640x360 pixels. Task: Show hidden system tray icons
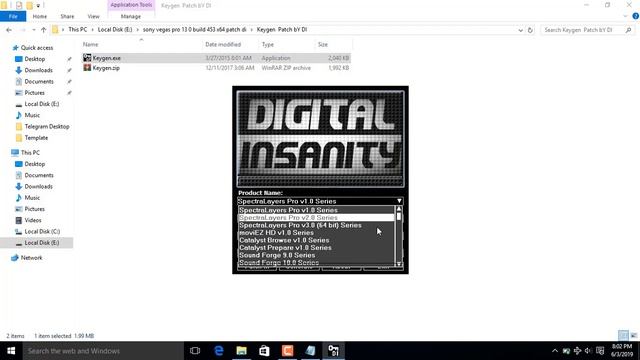(555, 351)
